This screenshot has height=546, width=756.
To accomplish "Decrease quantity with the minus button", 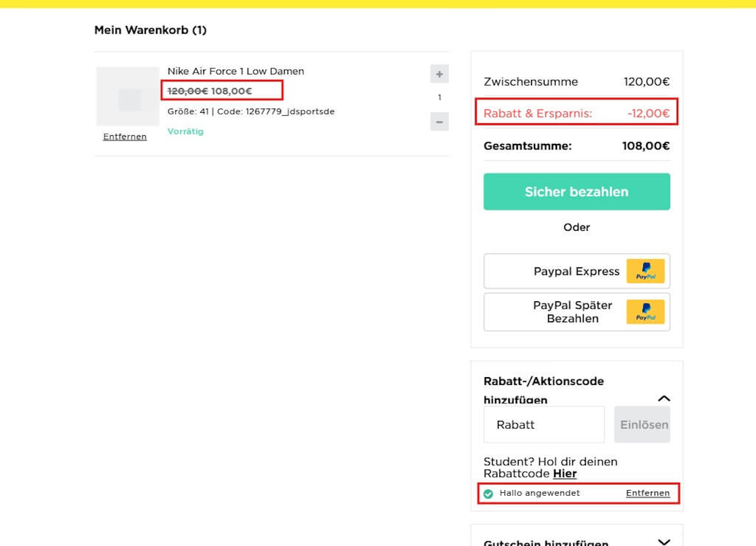I will coord(439,122).
